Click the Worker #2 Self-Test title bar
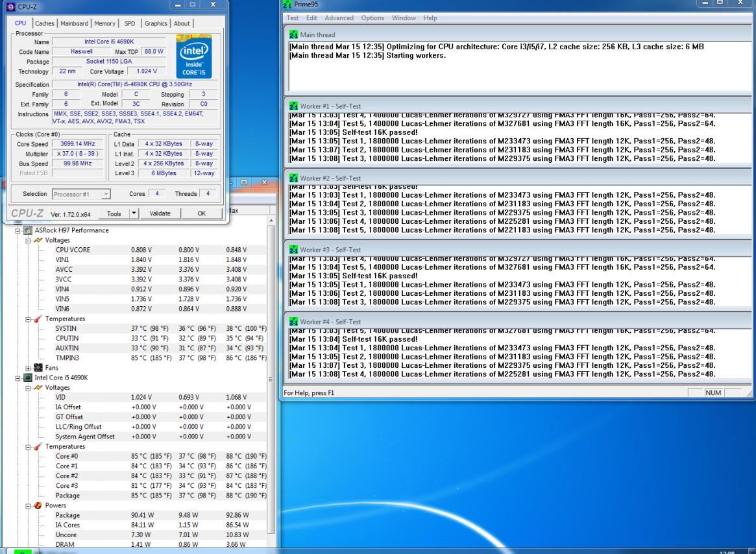 pyautogui.click(x=518, y=178)
